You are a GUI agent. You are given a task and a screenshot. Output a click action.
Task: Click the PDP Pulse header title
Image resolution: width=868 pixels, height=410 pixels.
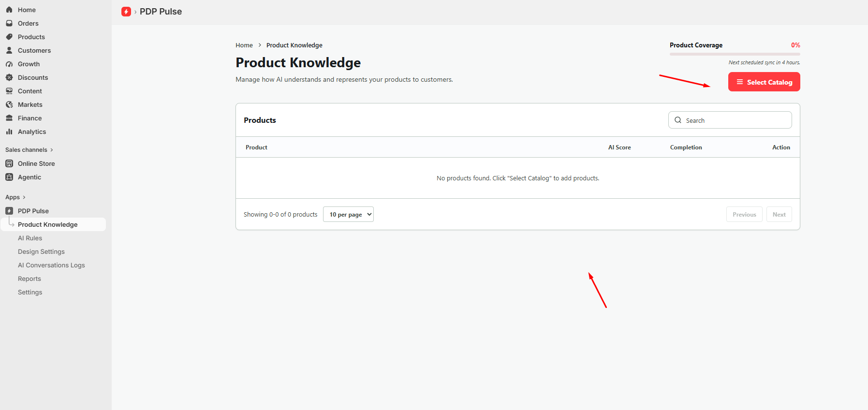pyautogui.click(x=161, y=12)
